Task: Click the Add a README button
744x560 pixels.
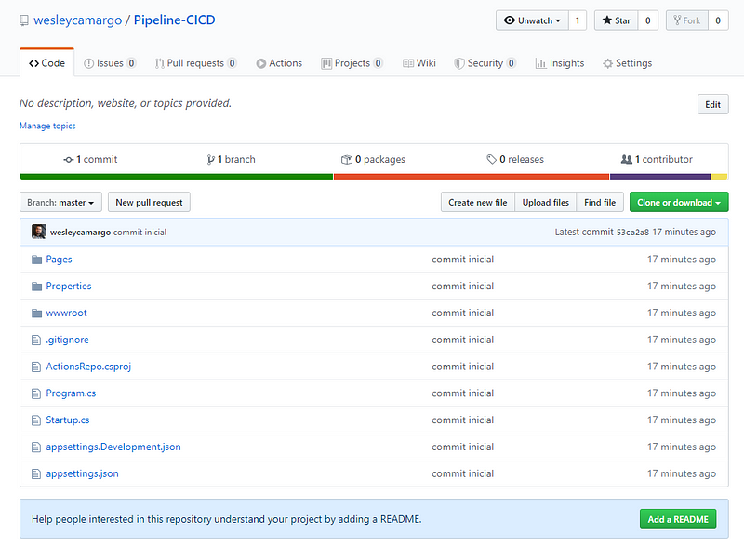Action: (677, 519)
